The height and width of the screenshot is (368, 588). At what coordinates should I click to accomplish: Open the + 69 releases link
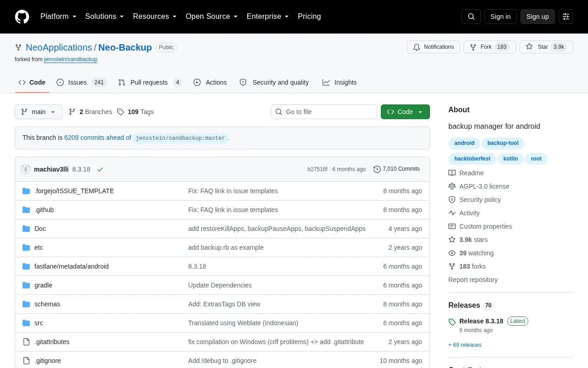465,345
